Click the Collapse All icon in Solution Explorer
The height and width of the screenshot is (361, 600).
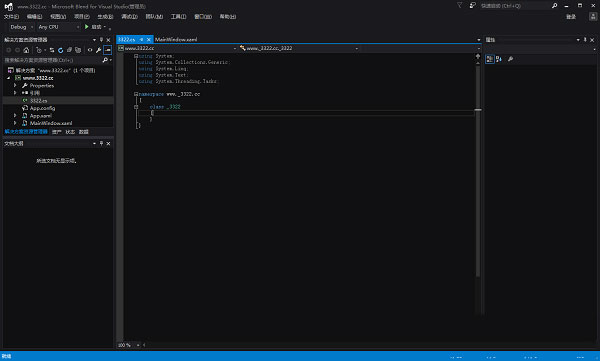coord(69,50)
